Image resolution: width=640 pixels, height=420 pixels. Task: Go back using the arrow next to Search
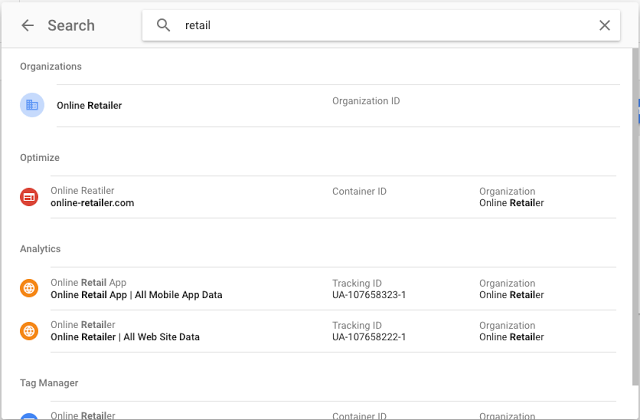pos(27,25)
